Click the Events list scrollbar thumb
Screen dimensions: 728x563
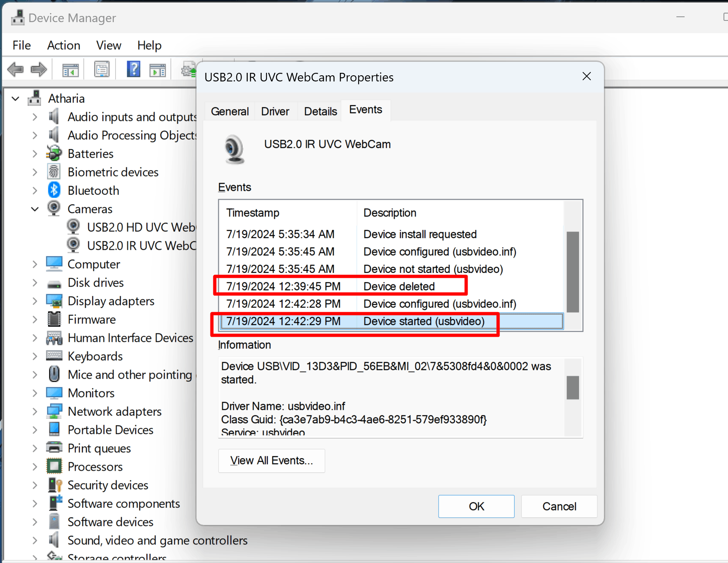click(572, 272)
